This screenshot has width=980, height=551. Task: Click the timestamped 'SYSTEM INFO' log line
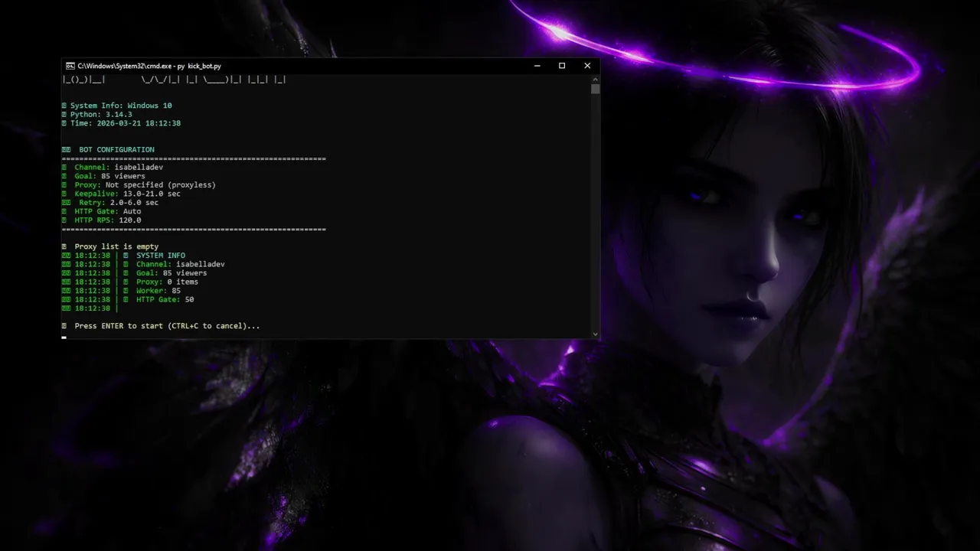point(124,256)
